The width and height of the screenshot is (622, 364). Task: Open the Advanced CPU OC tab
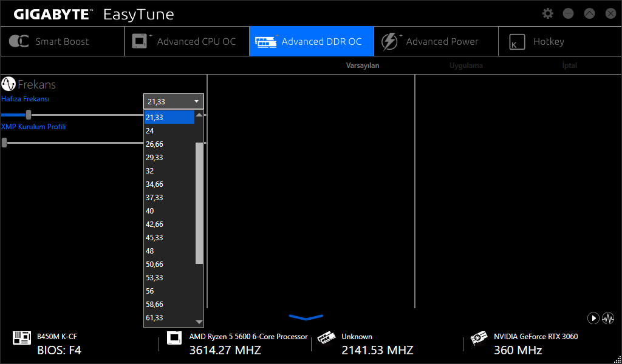coord(187,42)
